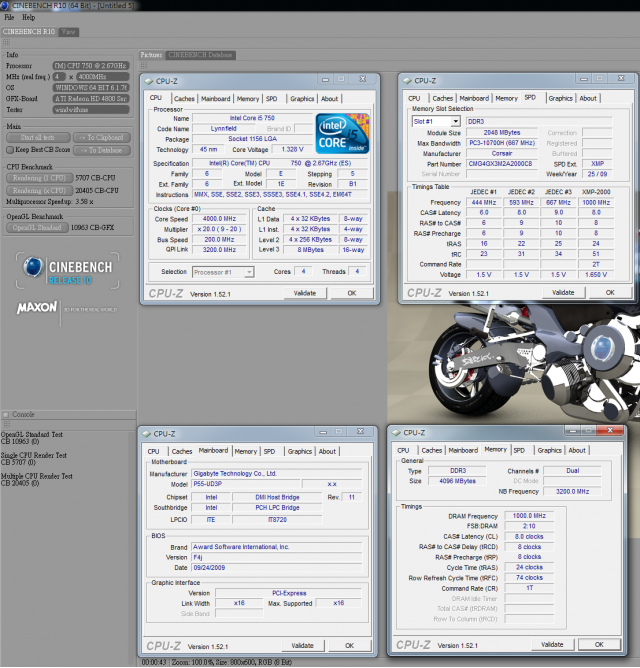Click OK in the Memory CPU-Z window
This screenshot has height=668, width=640.
[599, 645]
